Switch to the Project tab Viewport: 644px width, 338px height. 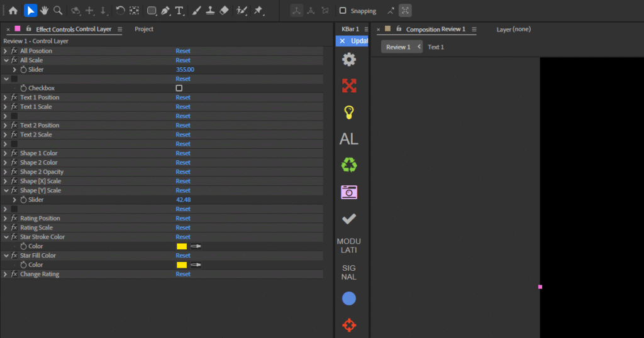pos(144,29)
